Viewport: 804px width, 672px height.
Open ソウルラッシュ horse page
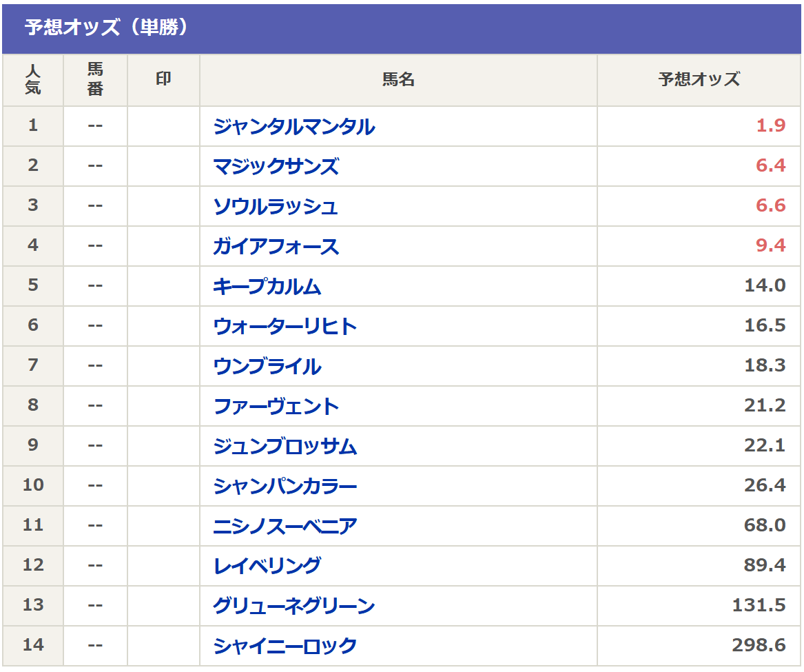[x=276, y=207]
